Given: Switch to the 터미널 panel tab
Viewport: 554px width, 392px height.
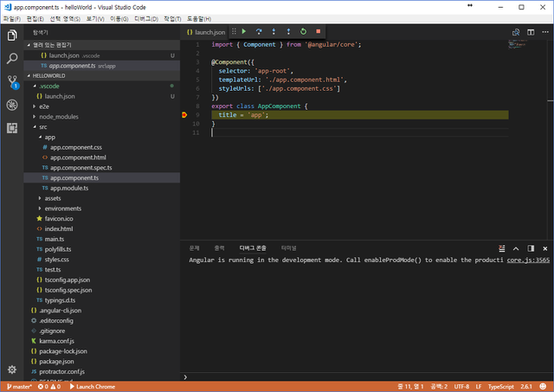Looking at the screenshot, I should (x=288, y=247).
